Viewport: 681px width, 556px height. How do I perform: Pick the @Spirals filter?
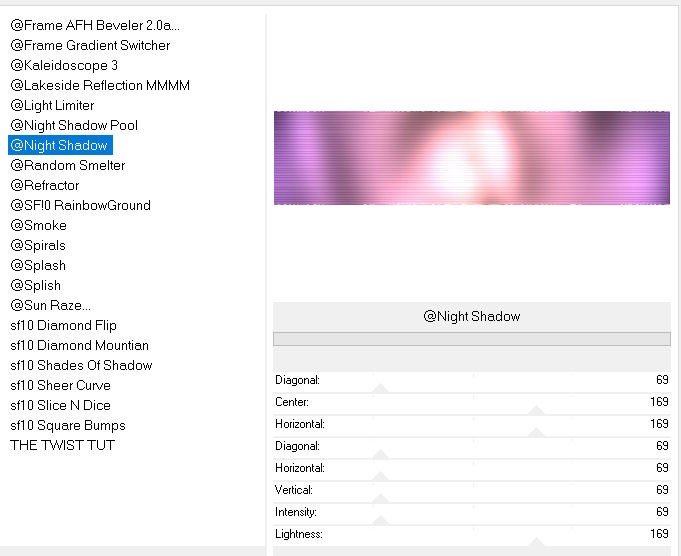[38, 245]
